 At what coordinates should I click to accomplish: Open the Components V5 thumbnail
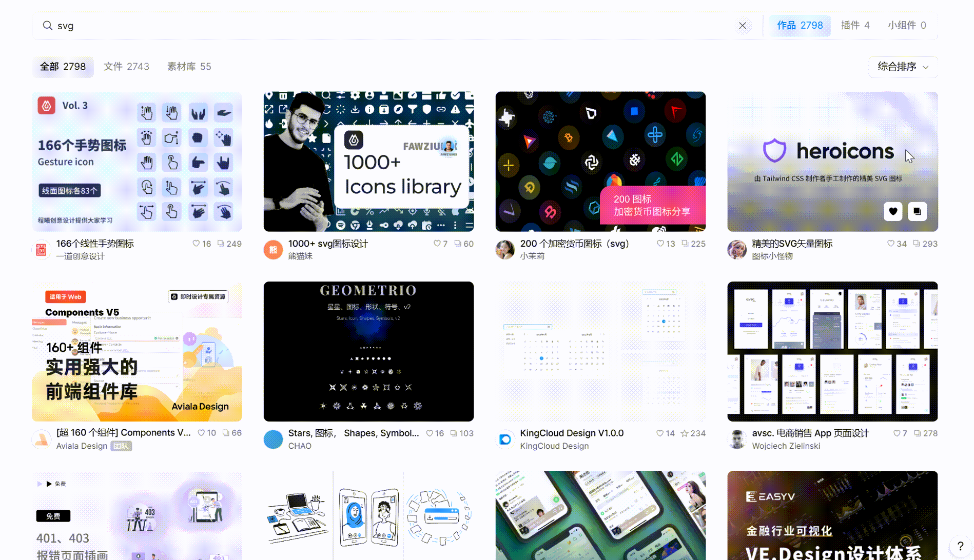pos(137,351)
